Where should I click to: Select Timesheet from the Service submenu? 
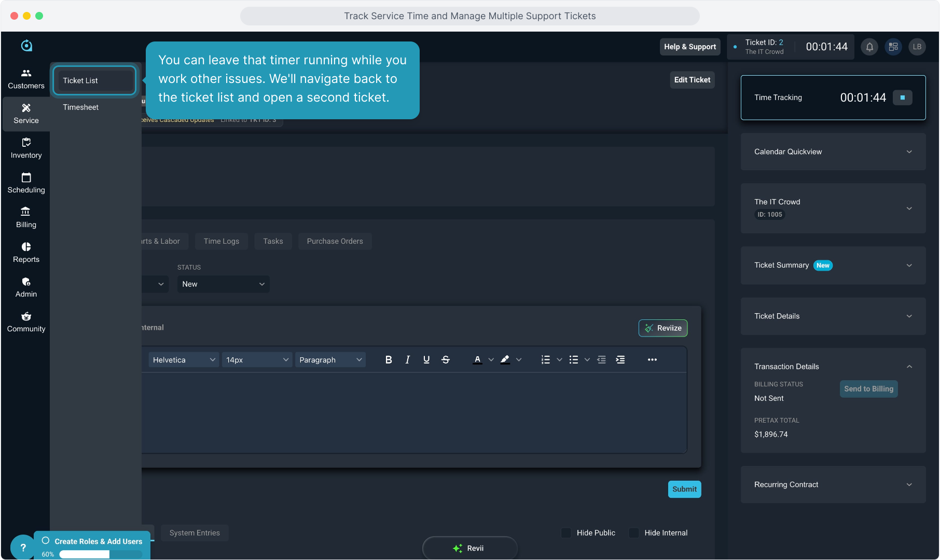(80, 107)
